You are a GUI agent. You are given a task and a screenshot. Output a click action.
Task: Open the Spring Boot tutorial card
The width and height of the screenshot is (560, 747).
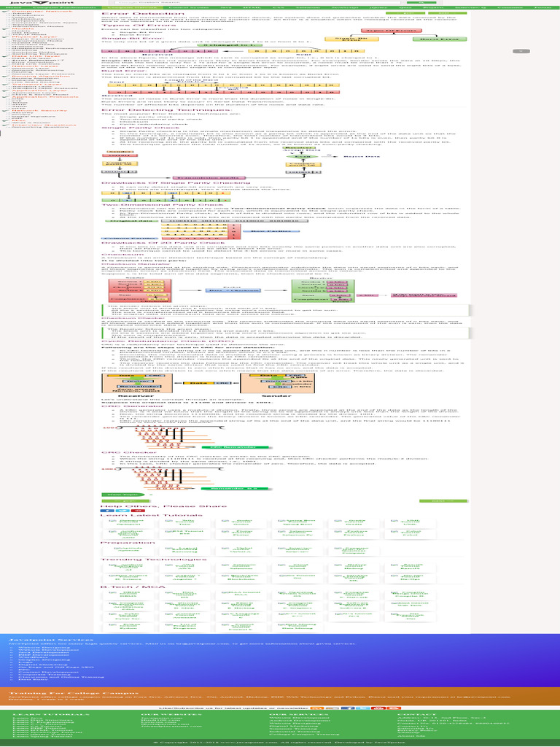(x=297, y=522)
